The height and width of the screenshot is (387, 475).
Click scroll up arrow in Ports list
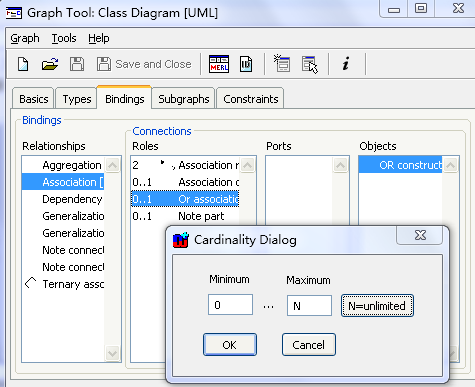[x=341, y=165]
